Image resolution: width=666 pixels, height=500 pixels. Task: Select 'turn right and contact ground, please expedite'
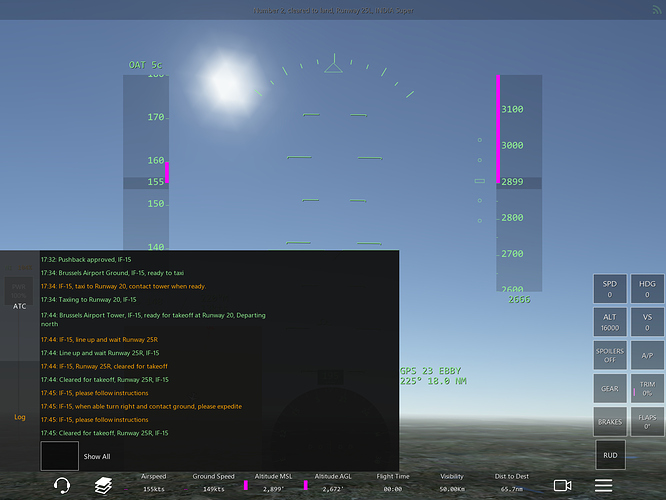click(x=141, y=407)
